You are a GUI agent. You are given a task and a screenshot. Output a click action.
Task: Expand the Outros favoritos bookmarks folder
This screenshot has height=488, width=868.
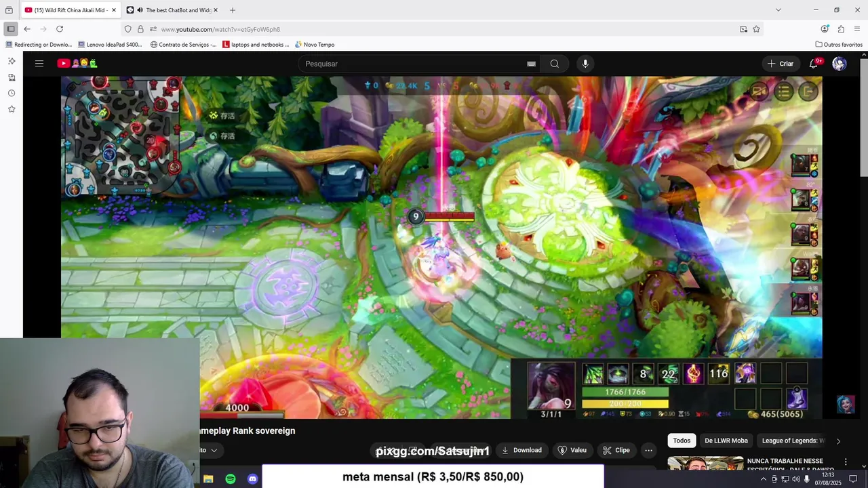[839, 45]
